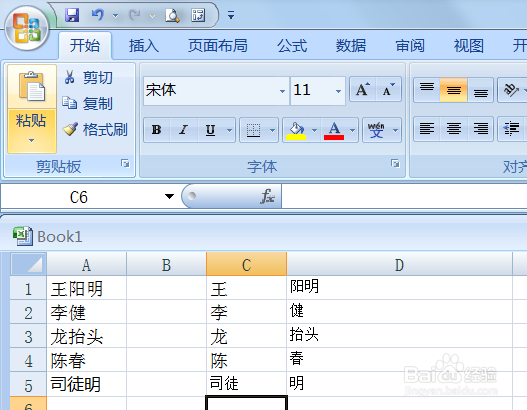Apply the yellow fill color bucket
This screenshot has height=410, width=527.
(296, 130)
